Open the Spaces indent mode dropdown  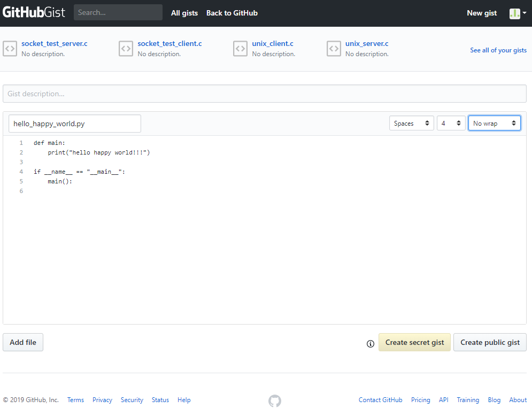412,123
